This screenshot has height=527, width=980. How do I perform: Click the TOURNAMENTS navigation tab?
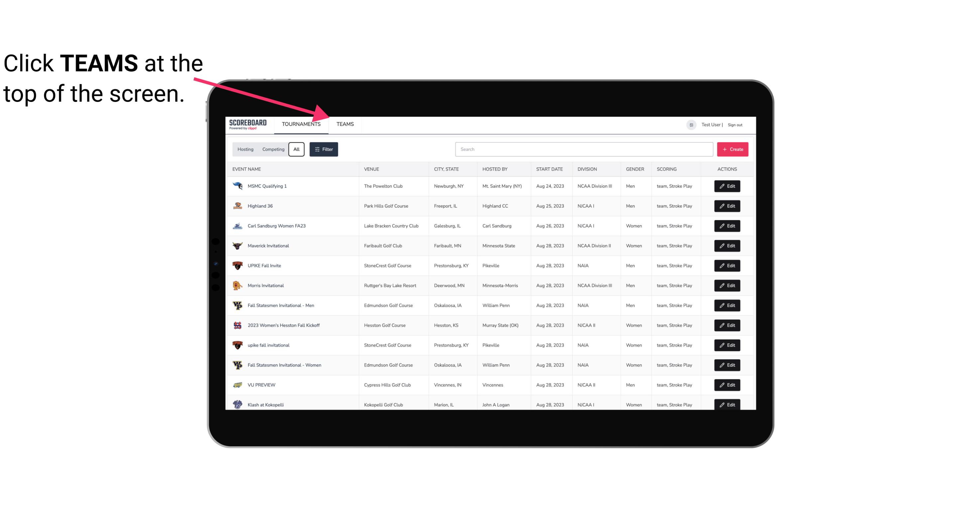pyautogui.click(x=301, y=124)
